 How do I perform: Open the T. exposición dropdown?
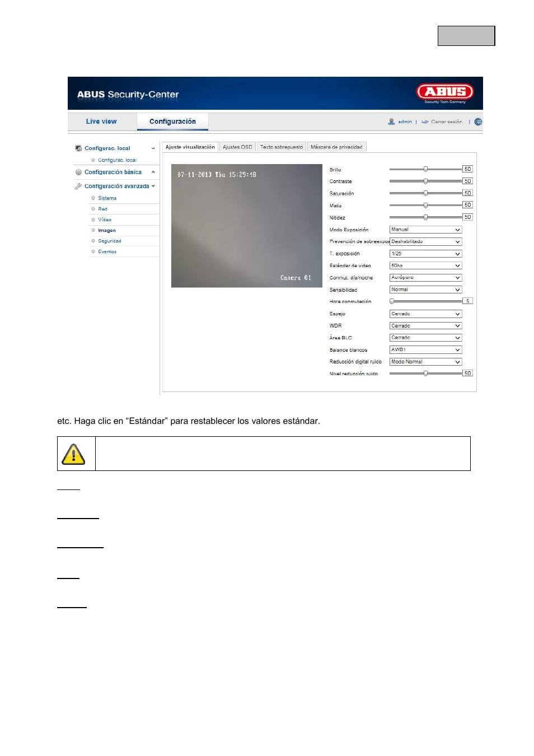[x=425, y=254]
